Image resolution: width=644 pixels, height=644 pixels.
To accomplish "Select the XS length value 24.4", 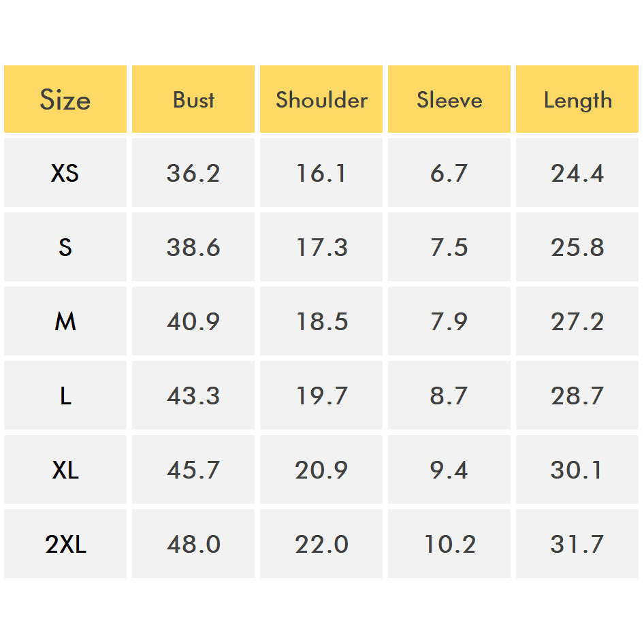I will 577,174.
